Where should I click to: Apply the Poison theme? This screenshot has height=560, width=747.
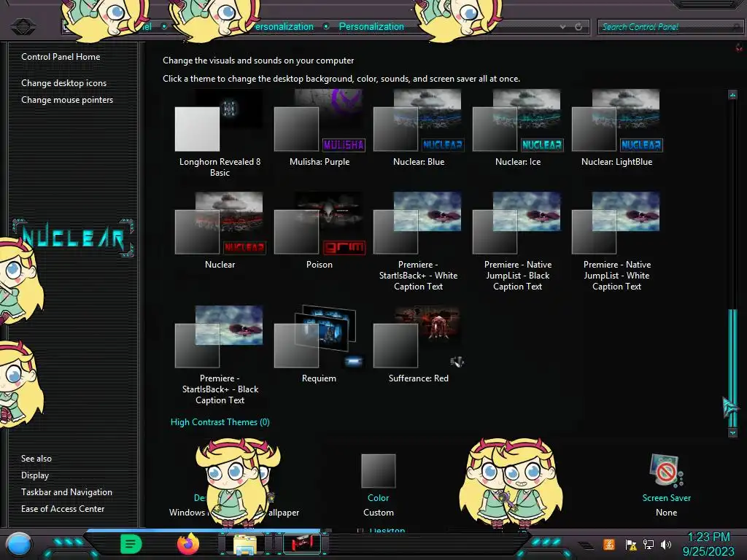point(320,231)
